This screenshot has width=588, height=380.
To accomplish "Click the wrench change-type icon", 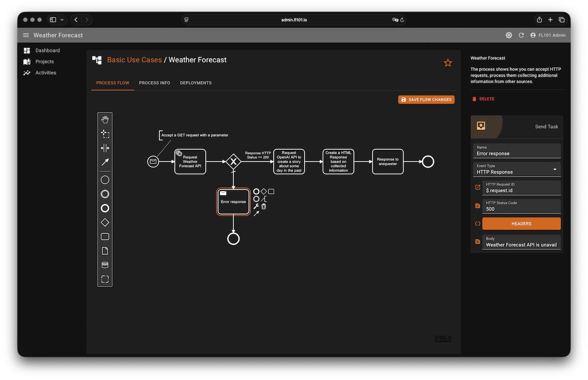I will tap(256, 207).
